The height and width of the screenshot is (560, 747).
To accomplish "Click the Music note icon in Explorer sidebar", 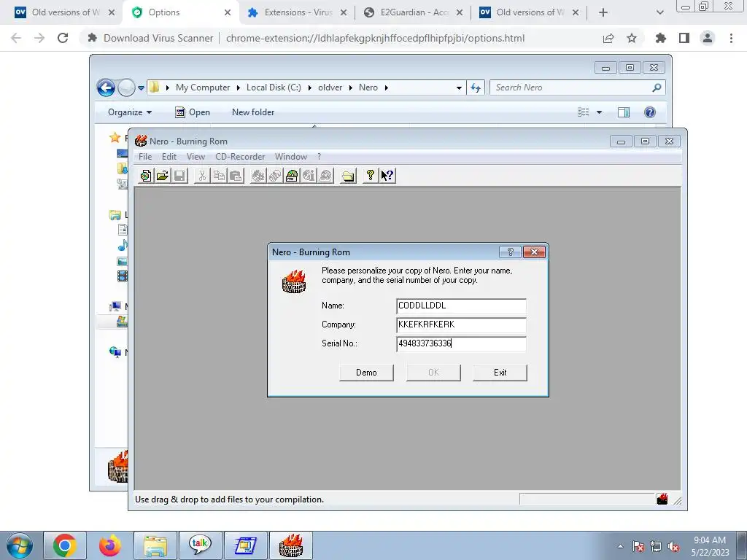I will tap(123, 245).
